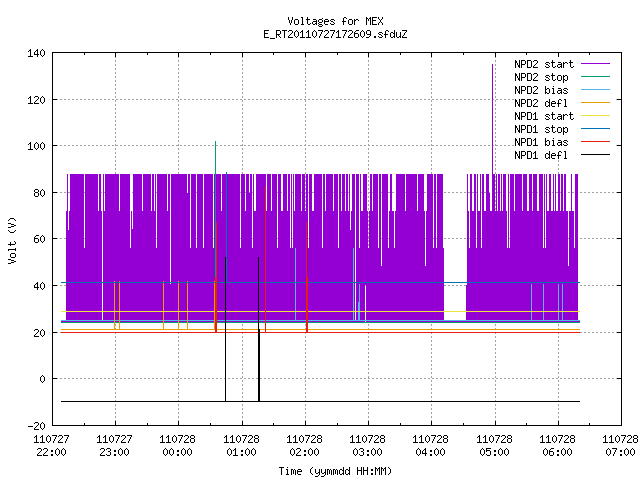Click the x-axis tick 110727 23:00
This screenshot has width=640, height=480.
coord(114,446)
